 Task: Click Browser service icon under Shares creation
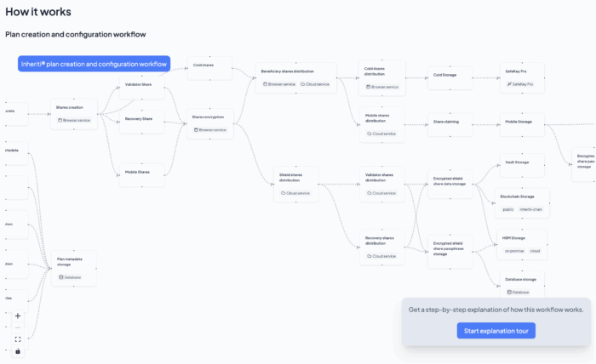[60, 120]
